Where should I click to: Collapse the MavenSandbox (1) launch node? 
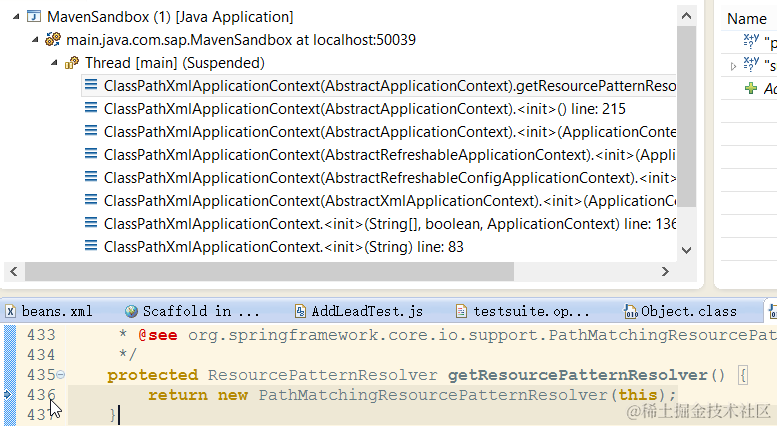[16, 17]
